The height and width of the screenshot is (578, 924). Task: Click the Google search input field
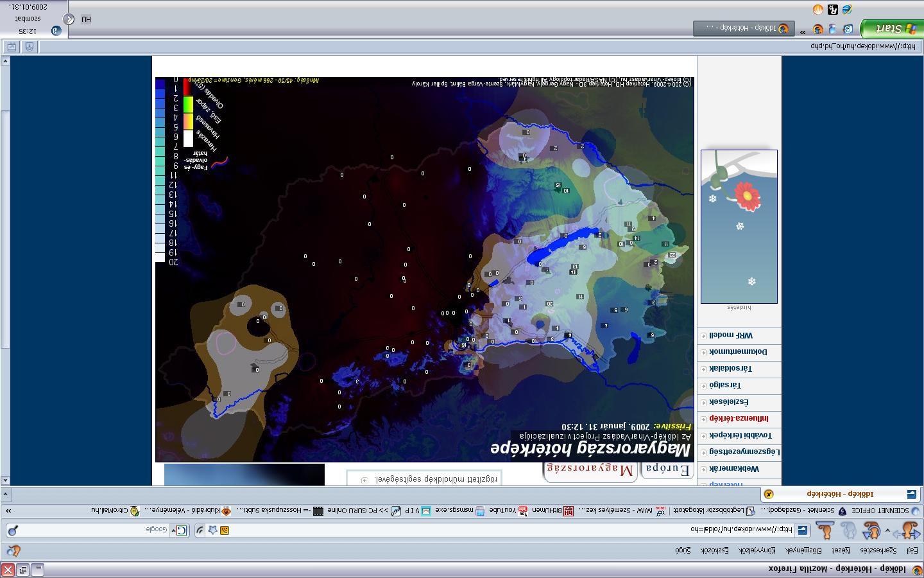coord(96,530)
